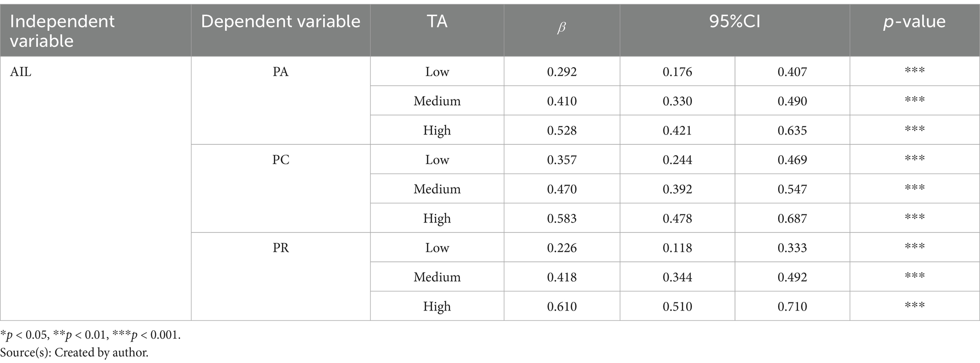Select the 'Dependent variable' column header
The image size is (980, 363).
pyautogui.click(x=281, y=22)
